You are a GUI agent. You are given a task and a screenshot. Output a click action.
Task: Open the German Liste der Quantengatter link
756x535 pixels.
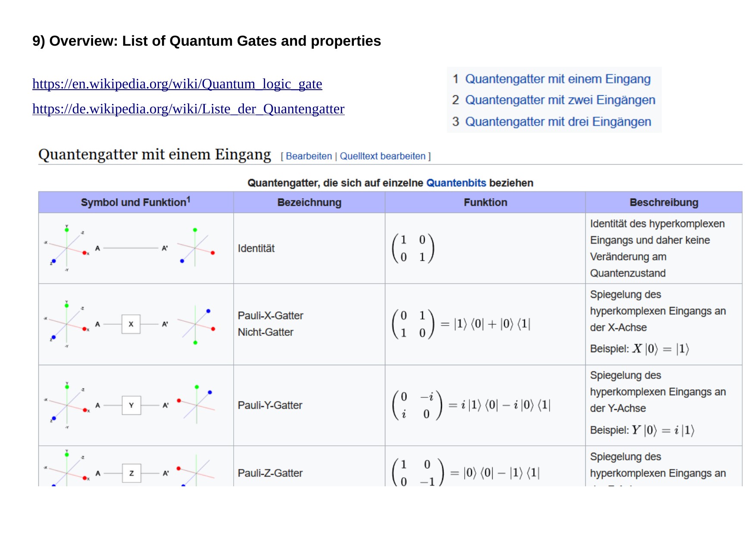point(188,109)
